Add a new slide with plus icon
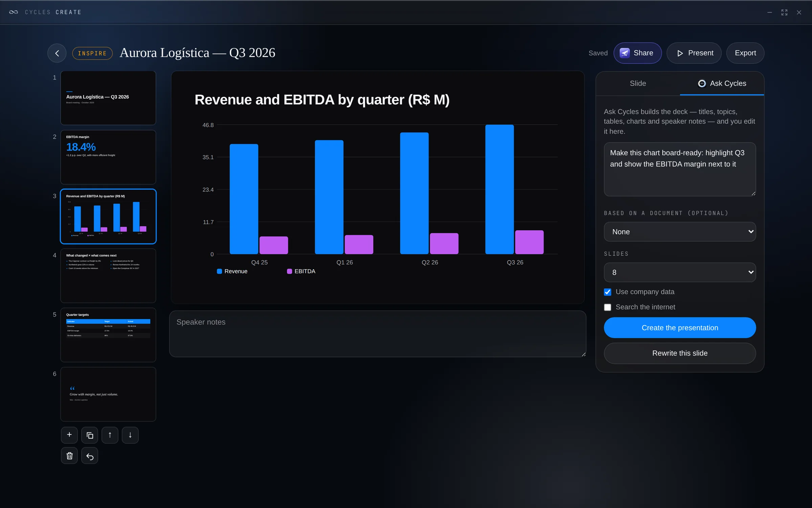 click(69, 435)
